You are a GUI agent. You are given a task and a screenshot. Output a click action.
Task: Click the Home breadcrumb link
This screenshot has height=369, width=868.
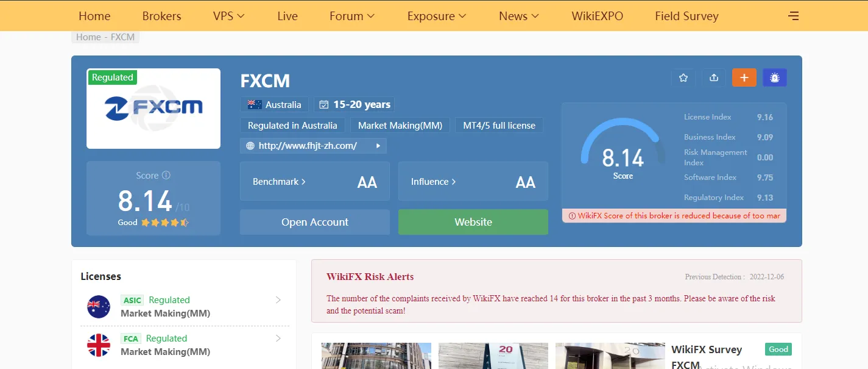pyautogui.click(x=88, y=37)
